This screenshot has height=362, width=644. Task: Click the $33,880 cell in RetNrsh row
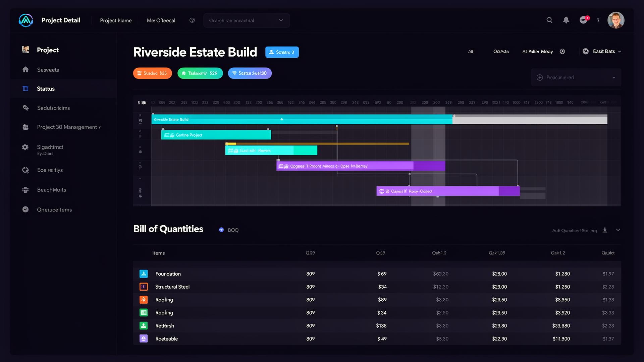(x=561, y=326)
